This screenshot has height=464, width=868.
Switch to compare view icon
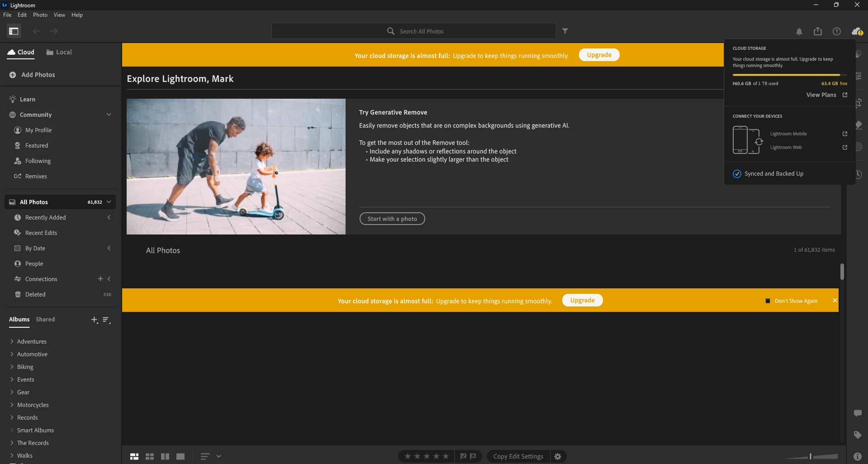tap(165, 457)
